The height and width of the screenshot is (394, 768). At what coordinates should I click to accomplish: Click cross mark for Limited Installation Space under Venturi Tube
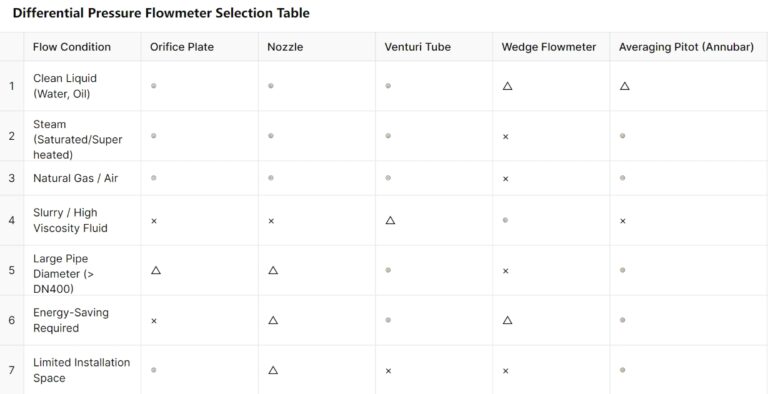(x=388, y=371)
